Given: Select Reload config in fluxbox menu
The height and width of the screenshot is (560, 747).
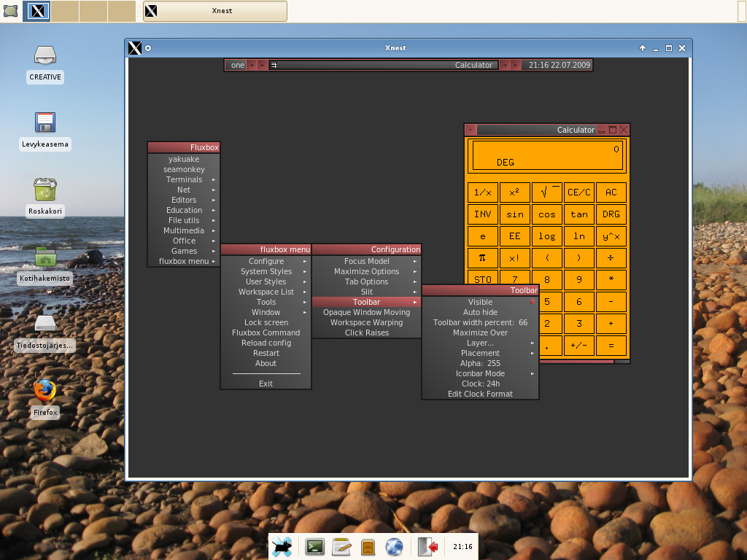Looking at the screenshot, I should pos(266,343).
